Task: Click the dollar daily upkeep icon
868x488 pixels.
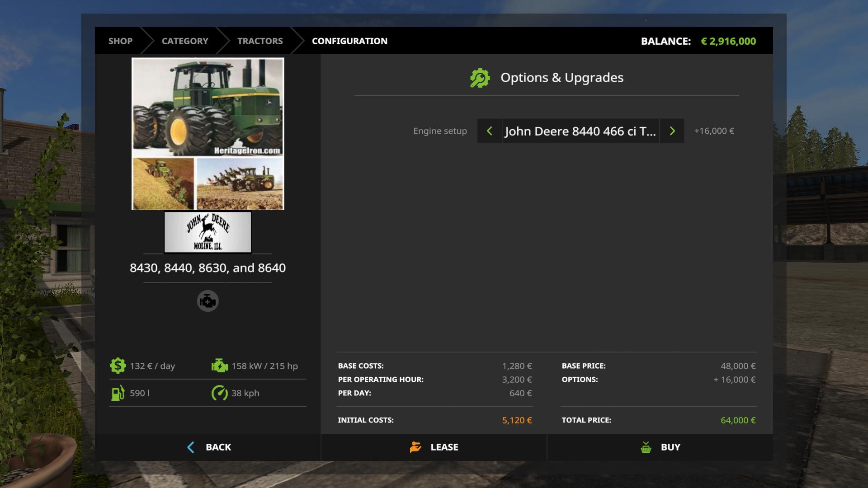Action: pyautogui.click(x=118, y=366)
